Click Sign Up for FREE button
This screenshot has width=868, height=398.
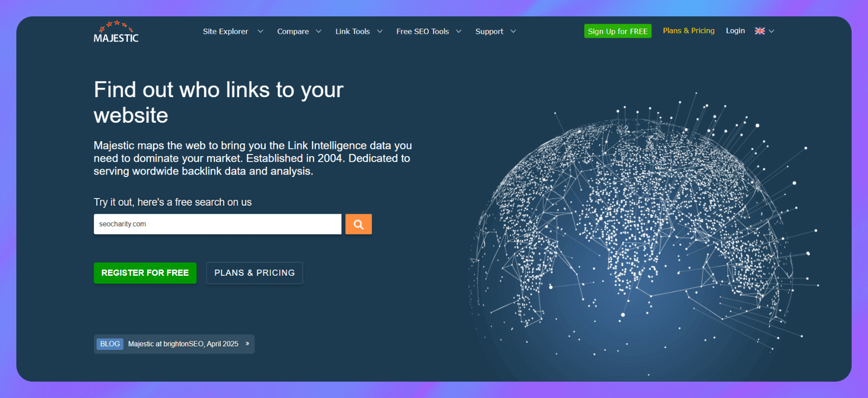click(618, 31)
